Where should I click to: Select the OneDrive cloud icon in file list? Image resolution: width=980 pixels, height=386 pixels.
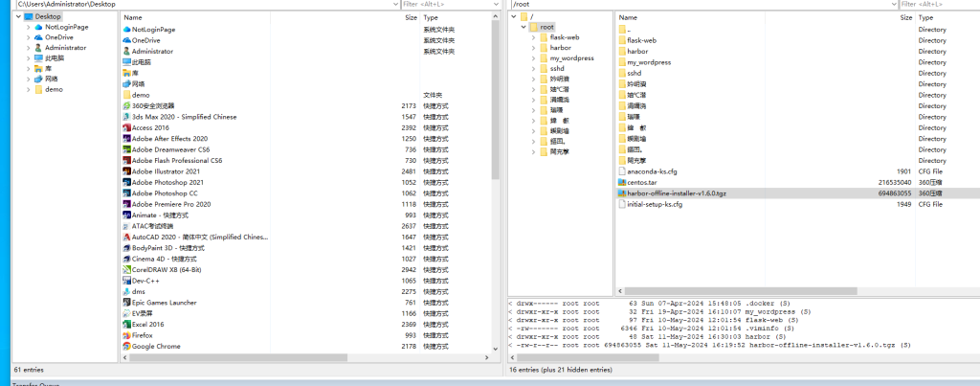click(126, 40)
